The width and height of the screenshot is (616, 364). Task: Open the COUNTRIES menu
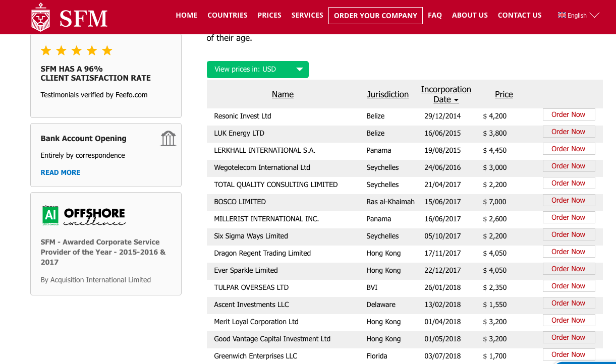(x=228, y=15)
